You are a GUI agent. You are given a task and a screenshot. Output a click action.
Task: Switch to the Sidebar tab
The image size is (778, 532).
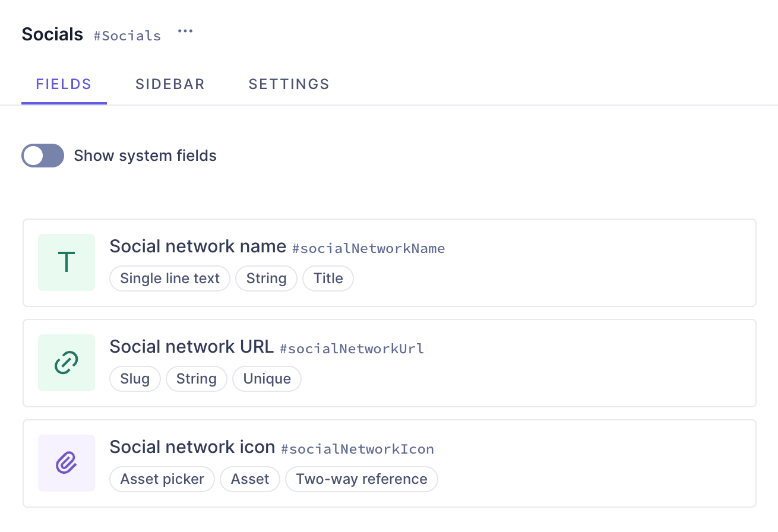(170, 84)
